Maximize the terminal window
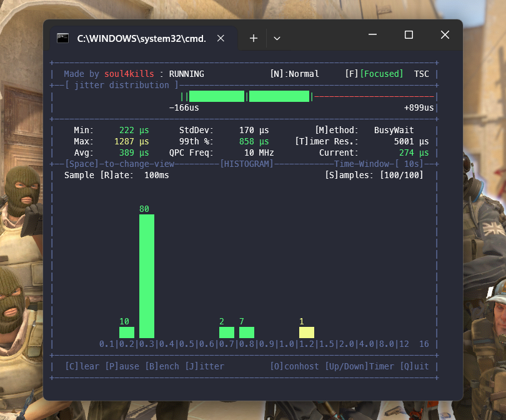506x420 pixels. click(x=409, y=34)
